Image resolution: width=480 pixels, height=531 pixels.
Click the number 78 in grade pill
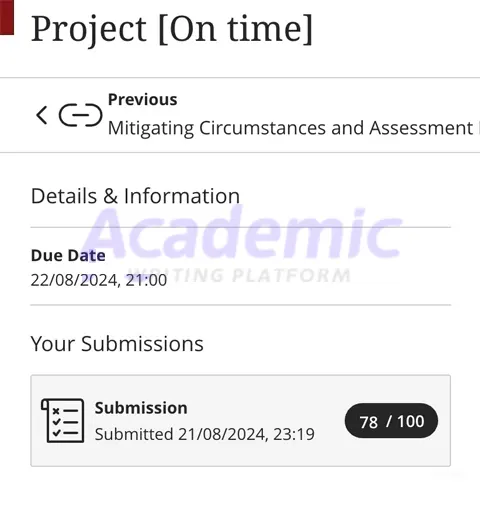click(x=369, y=422)
